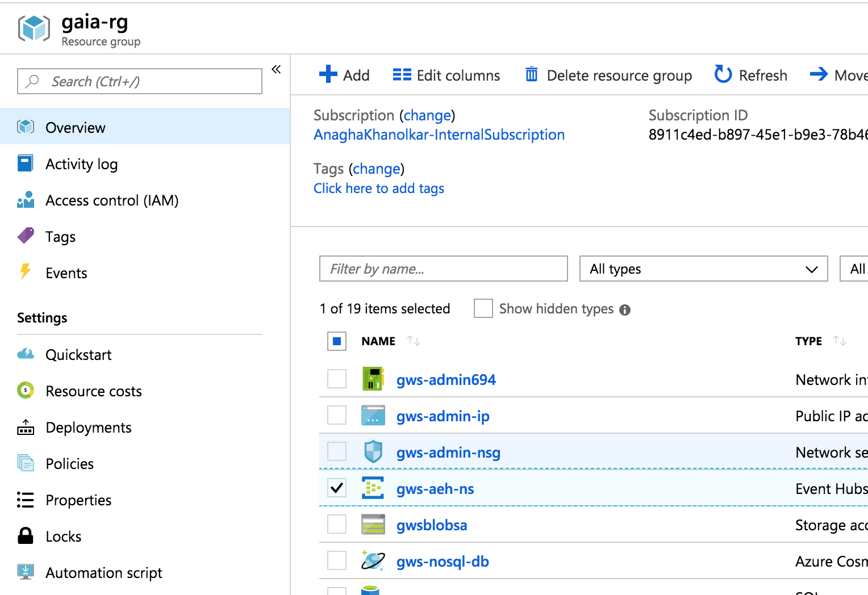Check the gwsblobsa row checkbox
The height and width of the screenshot is (595, 868).
[337, 524]
